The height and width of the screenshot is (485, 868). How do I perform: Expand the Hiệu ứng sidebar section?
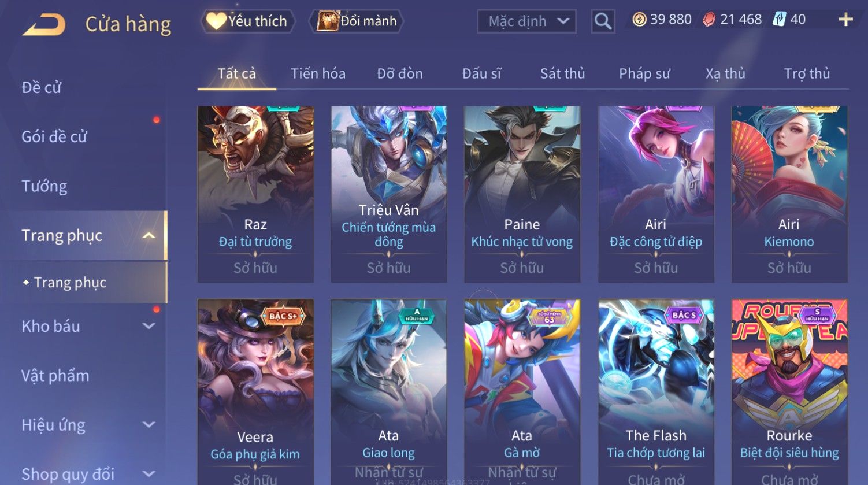(x=149, y=425)
